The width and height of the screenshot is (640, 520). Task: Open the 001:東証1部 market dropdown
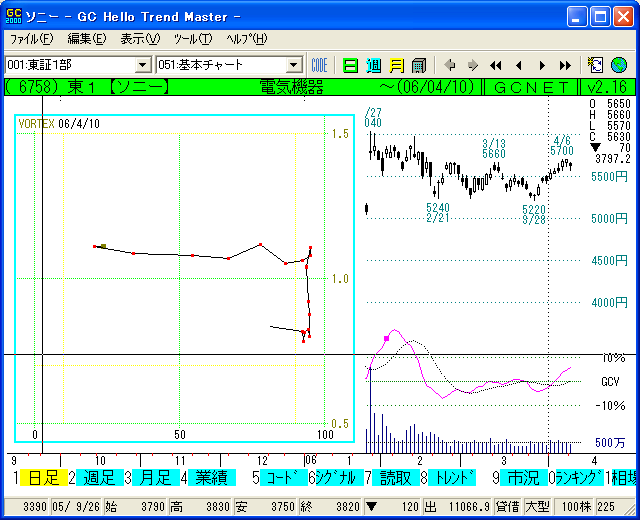pyautogui.click(x=142, y=65)
